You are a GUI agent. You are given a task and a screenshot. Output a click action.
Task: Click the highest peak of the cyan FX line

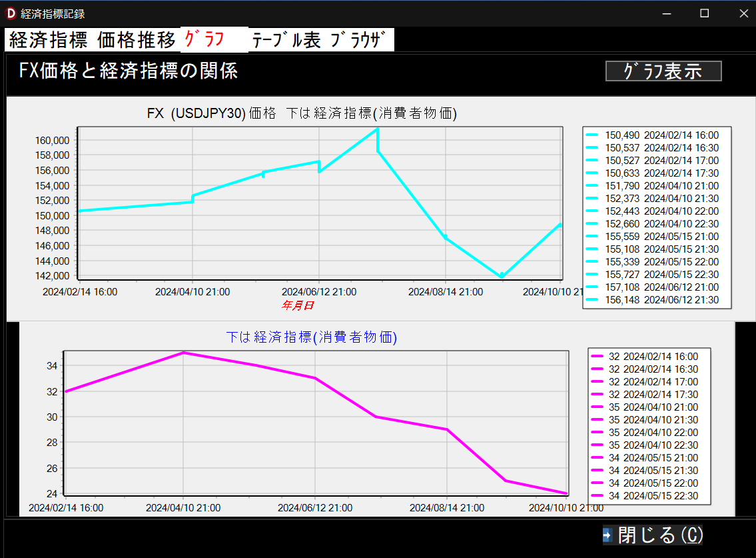[378, 129]
